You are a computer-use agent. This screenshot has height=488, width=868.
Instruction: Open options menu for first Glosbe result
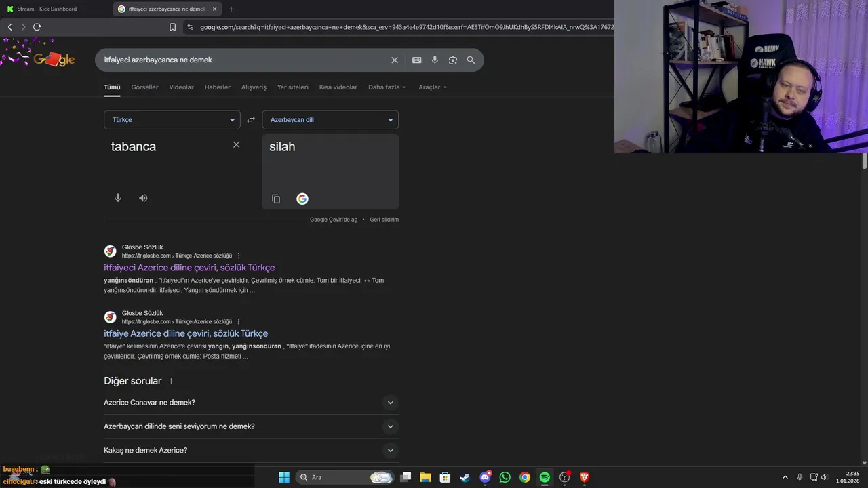click(x=239, y=256)
